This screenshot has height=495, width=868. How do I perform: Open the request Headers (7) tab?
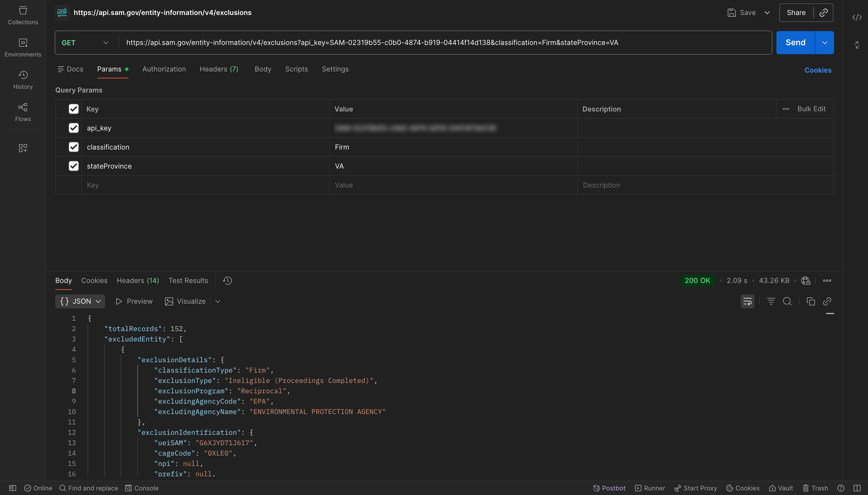(x=219, y=69)
